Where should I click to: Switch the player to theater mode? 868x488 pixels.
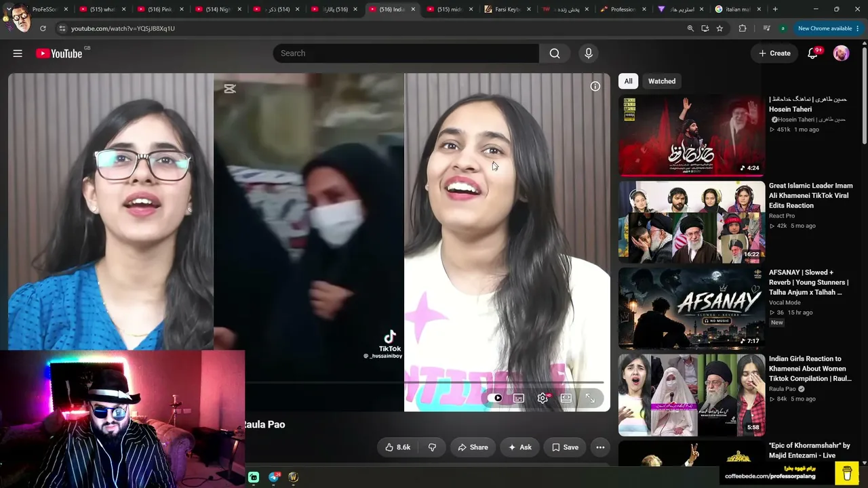pos(566,399)
